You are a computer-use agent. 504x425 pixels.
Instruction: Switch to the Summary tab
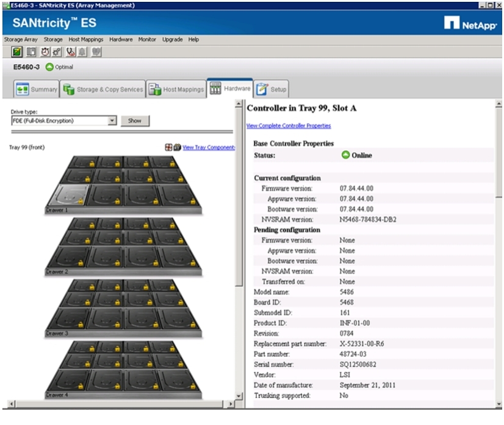point(37,89)
